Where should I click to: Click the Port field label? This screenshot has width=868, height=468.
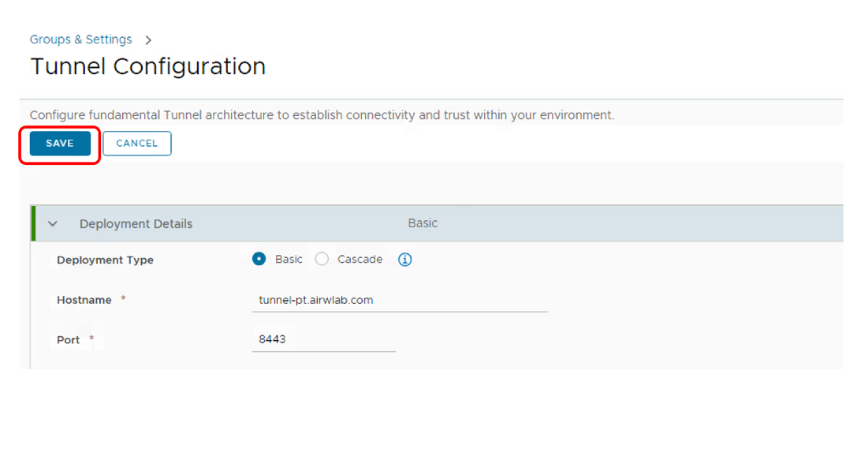click(x=69, y=340)
